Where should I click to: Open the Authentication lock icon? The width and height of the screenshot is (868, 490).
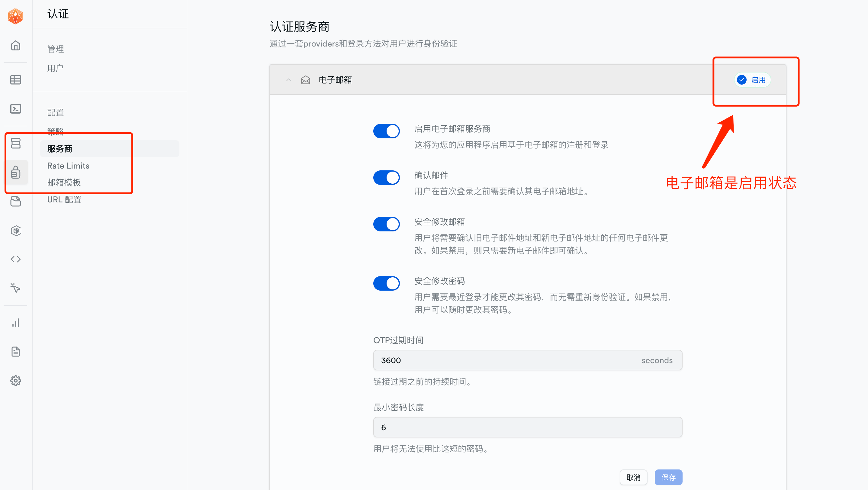point(15,172)
